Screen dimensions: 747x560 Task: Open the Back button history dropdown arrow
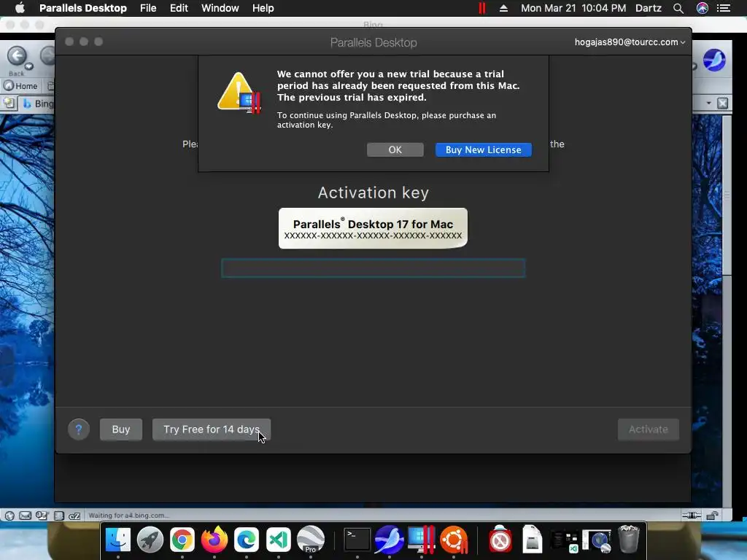[x=29, y=66]
